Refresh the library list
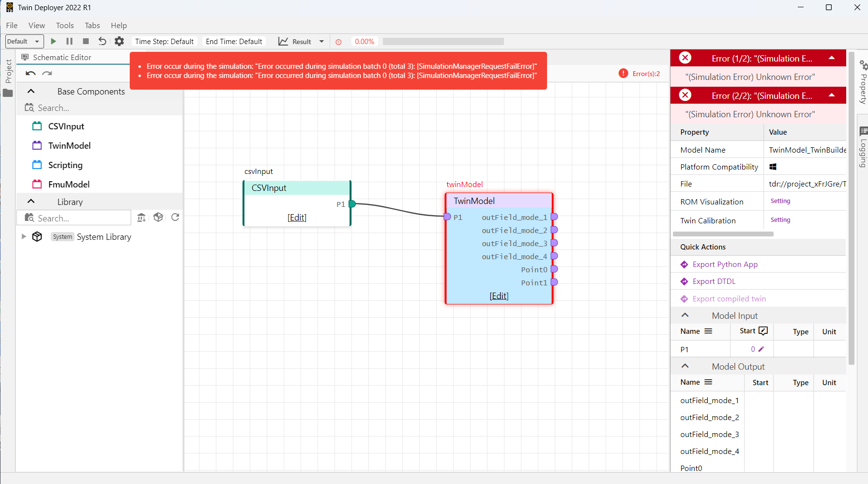868x484 pixels. click(175, 217)
